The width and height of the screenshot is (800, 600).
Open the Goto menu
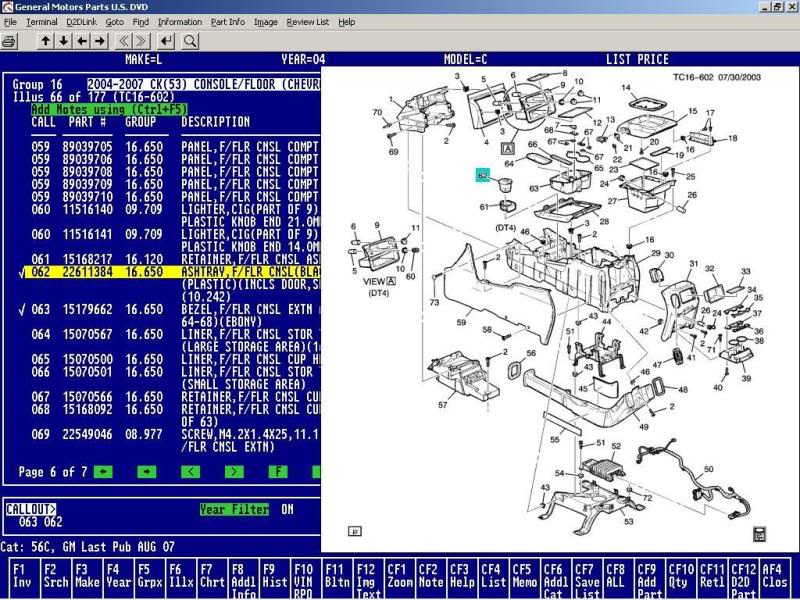tap(115, 22)
